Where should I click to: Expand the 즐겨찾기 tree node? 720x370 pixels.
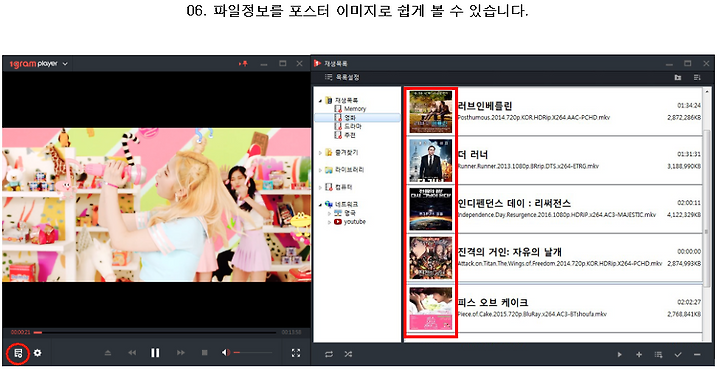(321, 153)
